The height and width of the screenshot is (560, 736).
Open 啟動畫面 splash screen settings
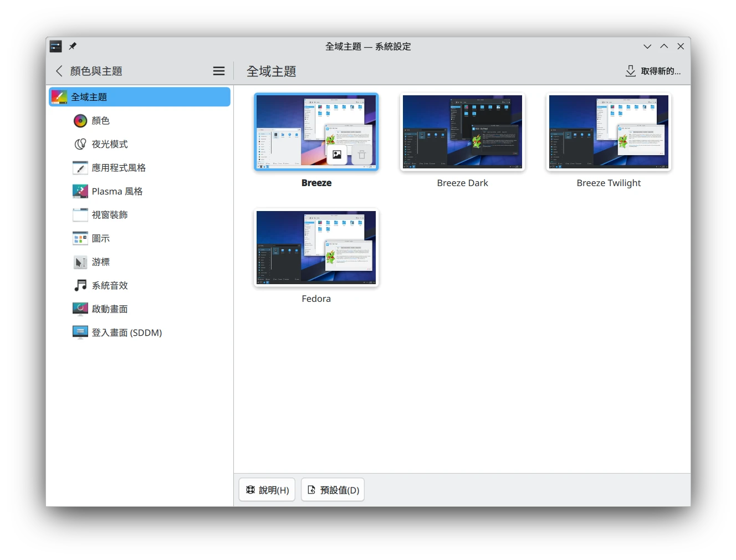click(x=109, y=309)
